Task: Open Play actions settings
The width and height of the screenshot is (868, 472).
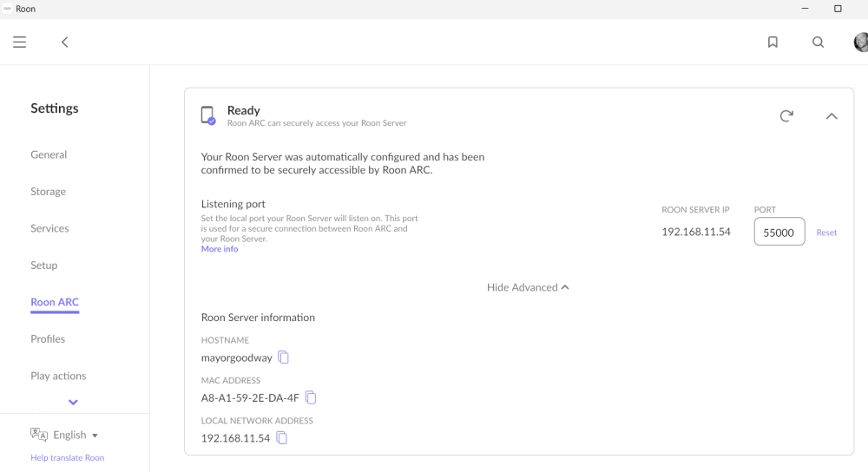Action: (58, 376)
